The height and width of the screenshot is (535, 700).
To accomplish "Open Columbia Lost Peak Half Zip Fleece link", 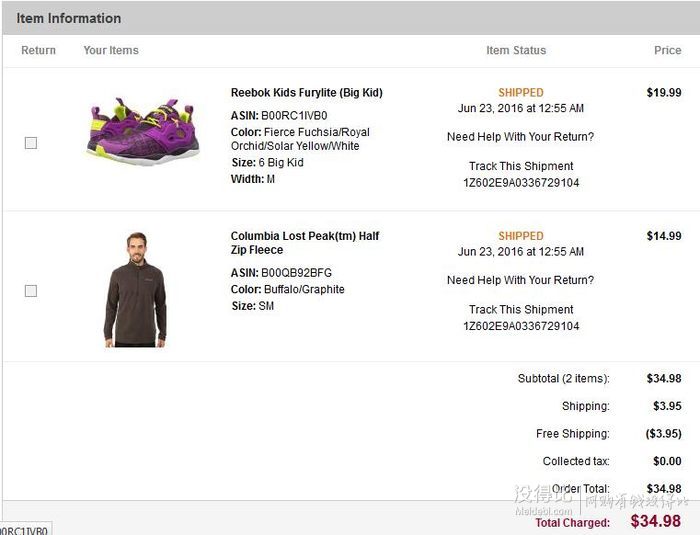I will pos(304,243).
